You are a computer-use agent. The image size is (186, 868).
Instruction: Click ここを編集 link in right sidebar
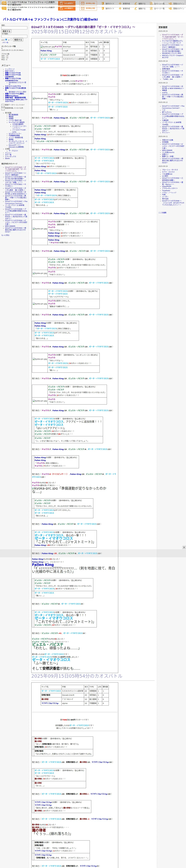[x=162, y=213]
